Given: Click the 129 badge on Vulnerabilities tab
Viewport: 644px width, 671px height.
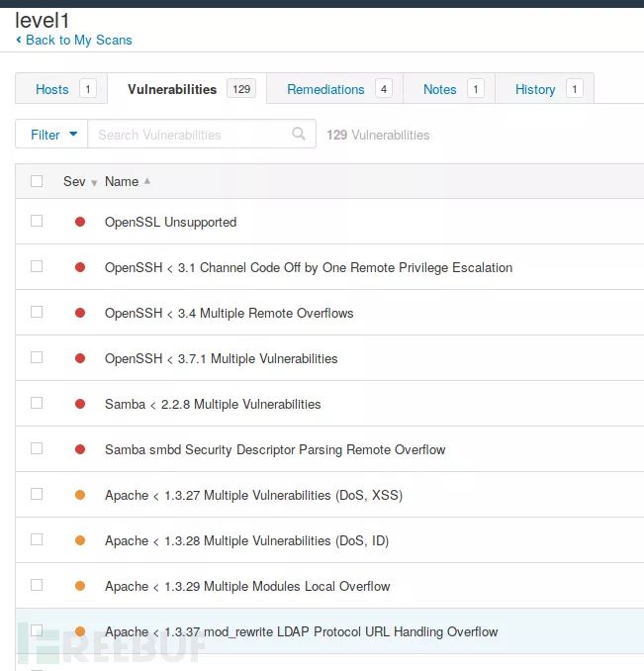Looking at the screenshot, I should pos(241,89).
